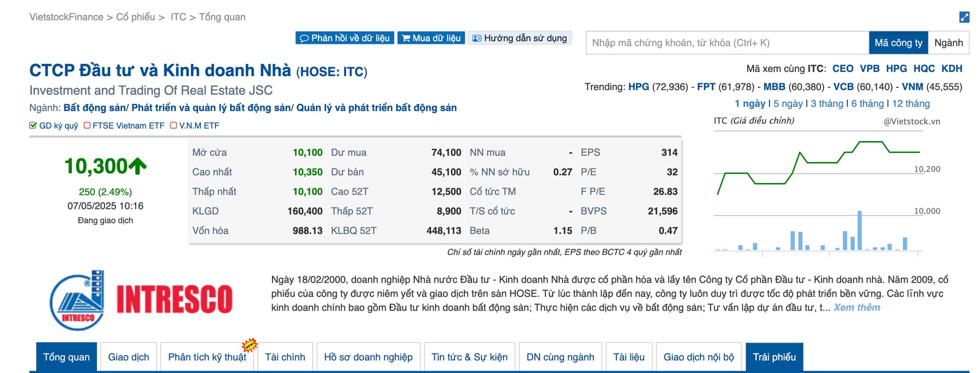This screenshot has width=980, height=373.
Task: Click the expand fullscreen icon at top right
Action: pos(964,17)
